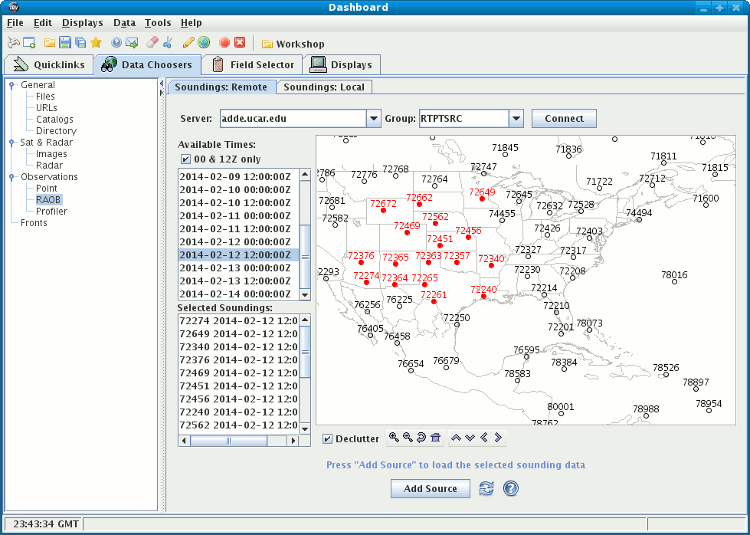The image size is (750, 535).
Task: Open the Displays menu
Action: tap(82, 22)
